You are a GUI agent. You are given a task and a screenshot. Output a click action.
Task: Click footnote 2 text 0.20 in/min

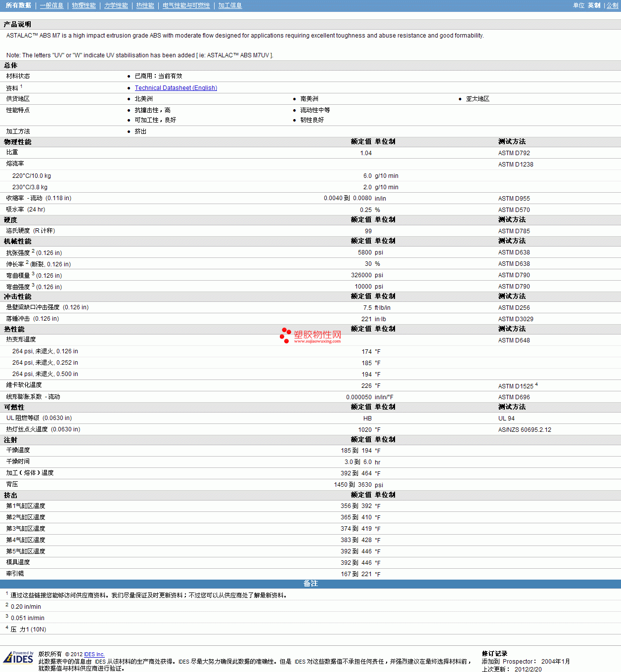click(26, 607)
